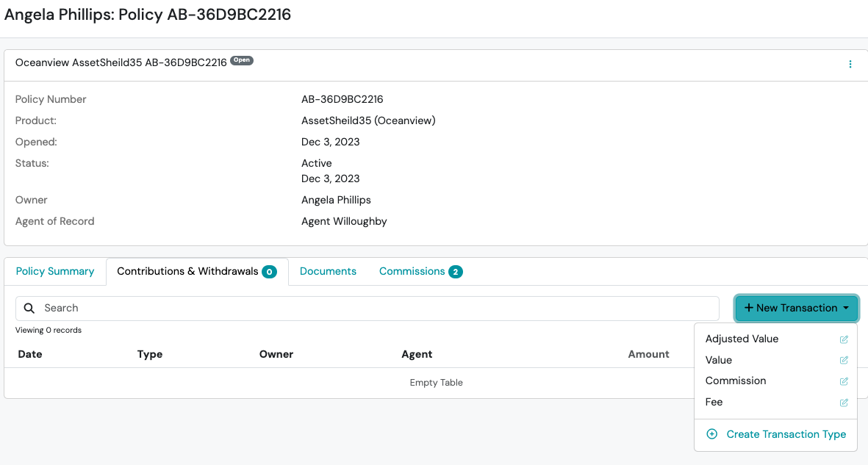Edit the Fee transaction type
Screen dimensions: 868x465
click(844, 403)
